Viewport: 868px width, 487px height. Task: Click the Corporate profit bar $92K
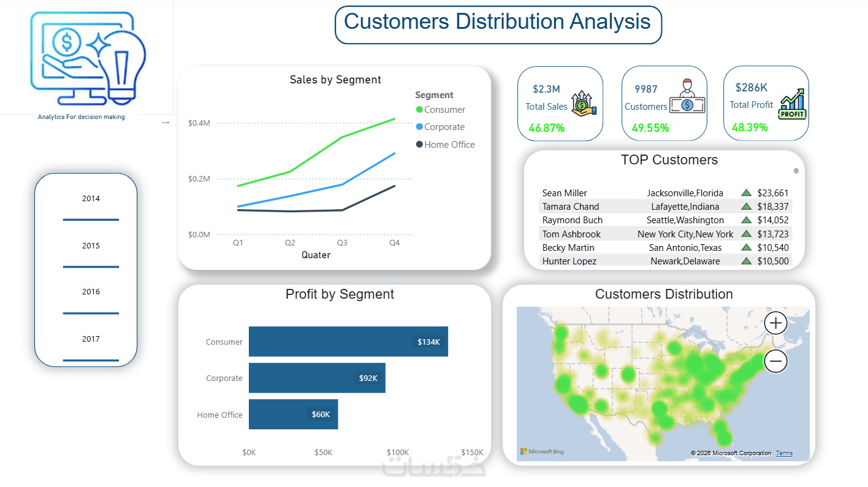pyautogui.click(x=317, y=378)
